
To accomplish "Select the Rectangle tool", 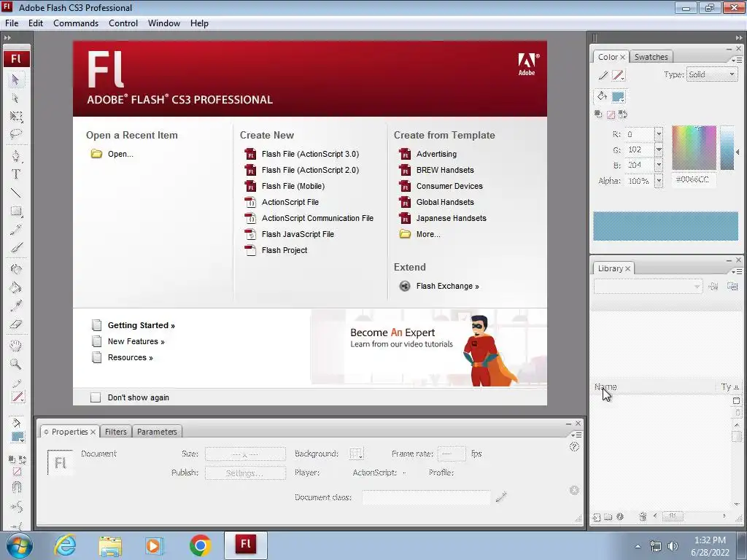I will point(16,211).
